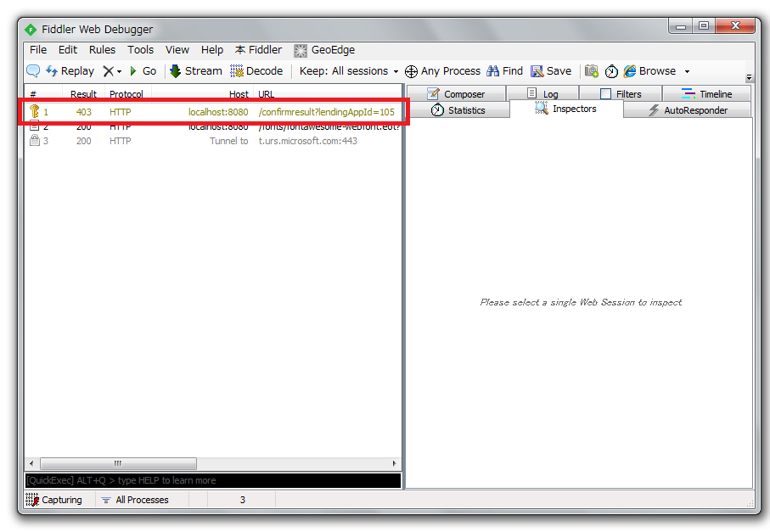770x532 pixels.
Task: Select the fontawesome-webfont.eot session row
Action: click(213, 126)
